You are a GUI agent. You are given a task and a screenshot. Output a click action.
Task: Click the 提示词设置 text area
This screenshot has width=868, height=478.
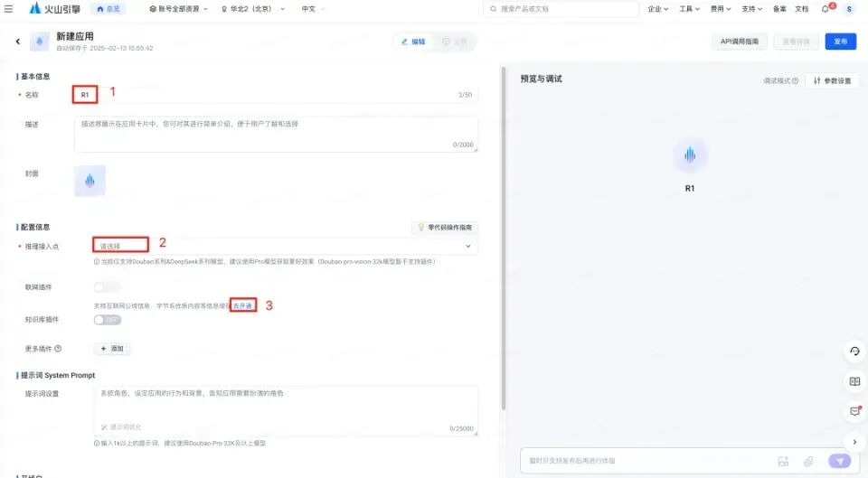pos(285,410)
